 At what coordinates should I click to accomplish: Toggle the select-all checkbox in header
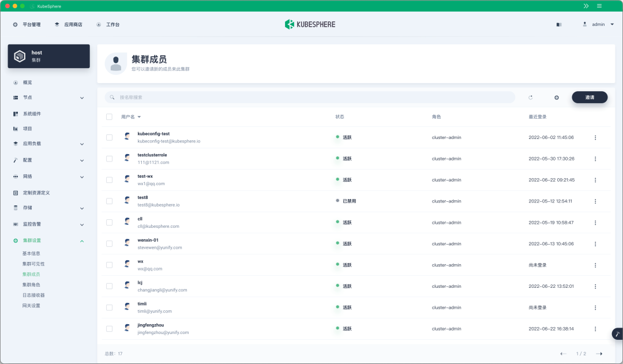point(109,117)
